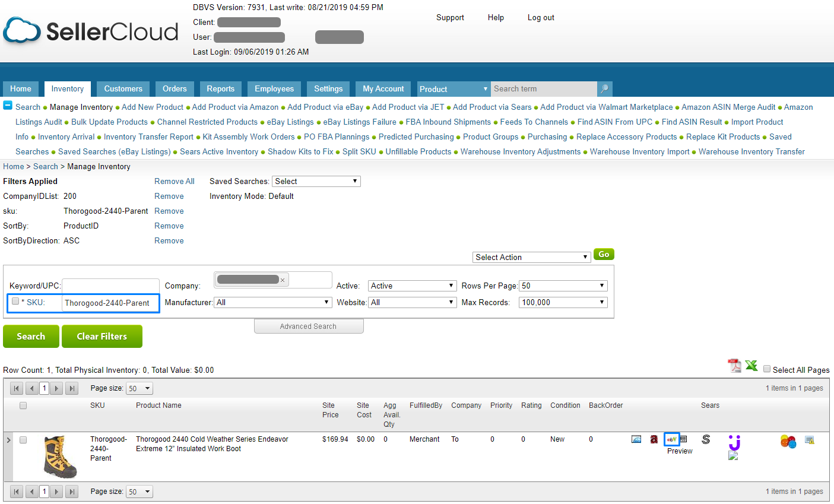Go to previous page in the top pager
The width and height of the screenshot is (834, 504).
point(32,388)
